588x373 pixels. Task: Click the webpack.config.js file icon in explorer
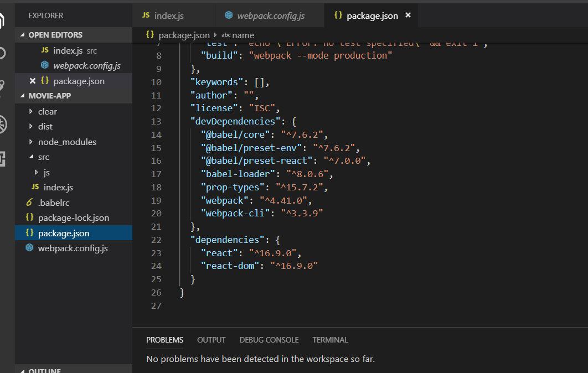(30, 248)
